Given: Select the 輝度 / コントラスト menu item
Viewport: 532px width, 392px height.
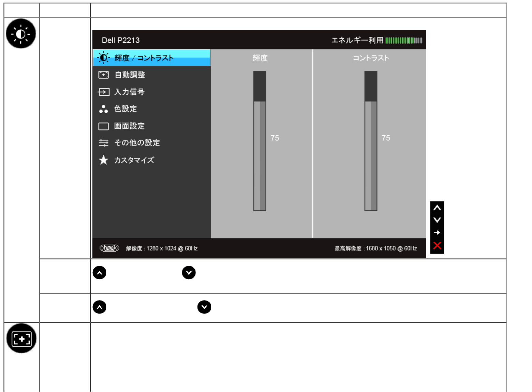Looking at the screenshot, I should (151, 58).
